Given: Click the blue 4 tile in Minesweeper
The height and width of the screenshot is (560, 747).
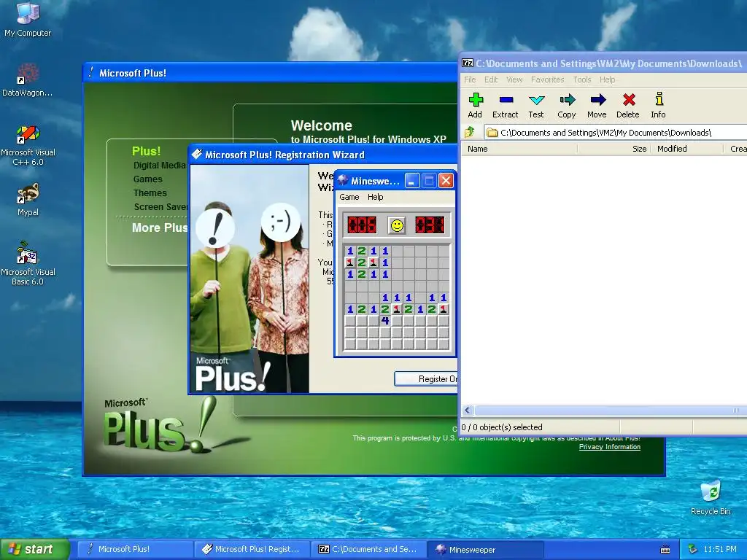Looking at the screenshot, I should pyautogui.click(x=385, y=321).
